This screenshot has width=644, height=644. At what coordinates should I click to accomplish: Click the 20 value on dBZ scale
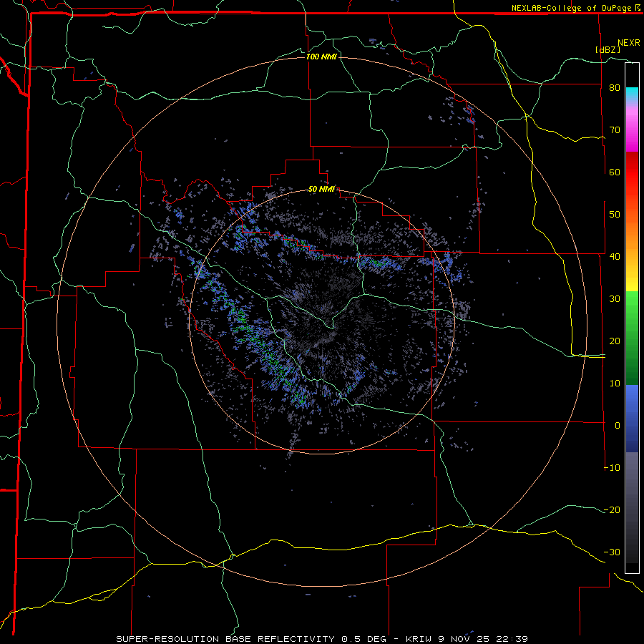pos(615,341)
